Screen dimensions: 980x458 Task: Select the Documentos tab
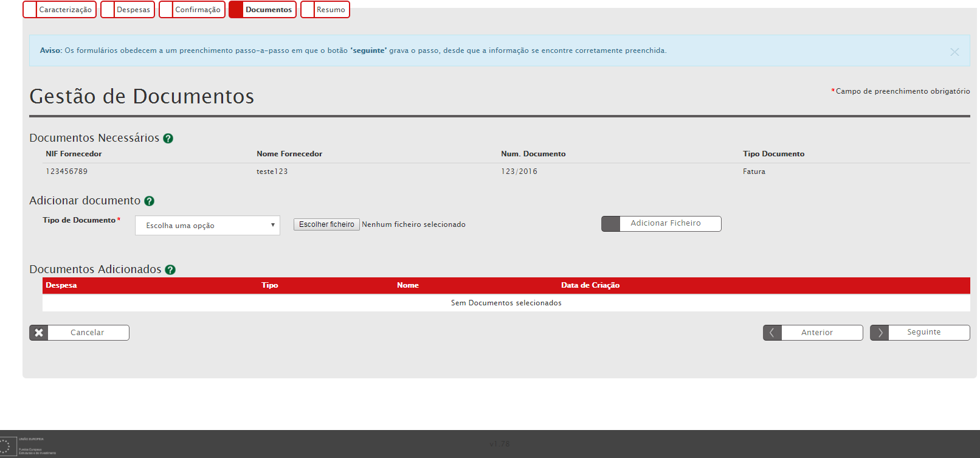pyautogui.click(x=263, y=10)
